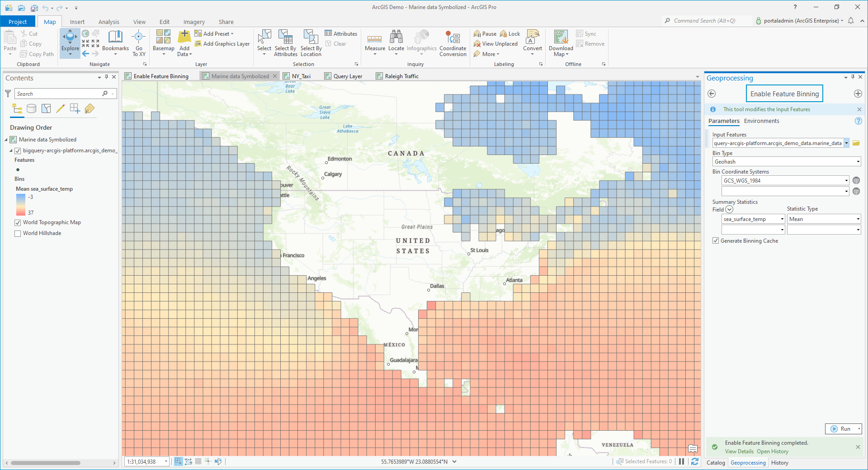868x470 pixels.
Task: Browse for Input Features folder
Action: [x=856, y=143]
